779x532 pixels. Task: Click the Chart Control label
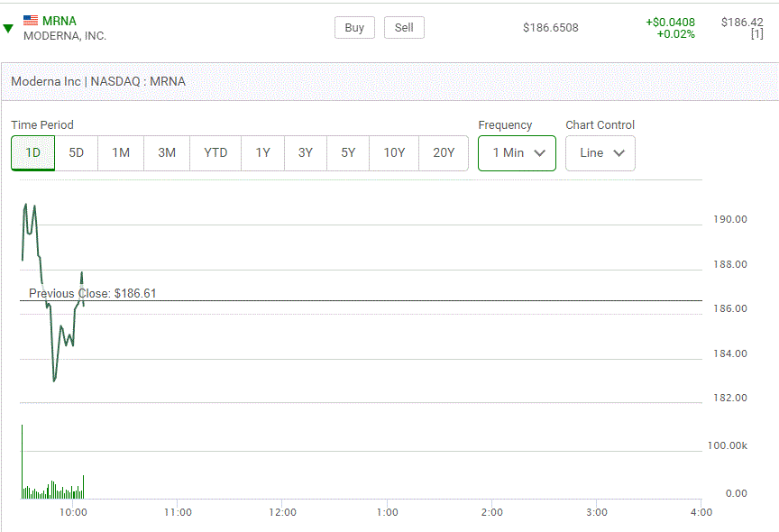[x=600, y=124]
